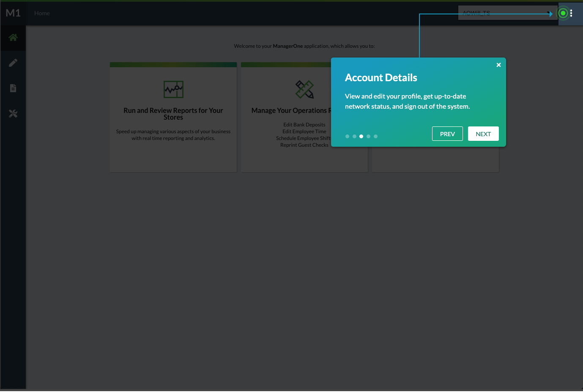Expand the AOWIII_TS store dropdown

[508, 13]
